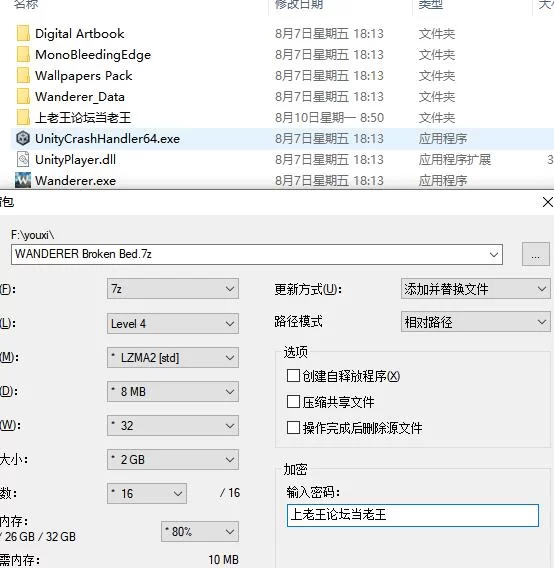
Task: Check 操作完成后删除源文件 option
Action: [x=293, y=428]
